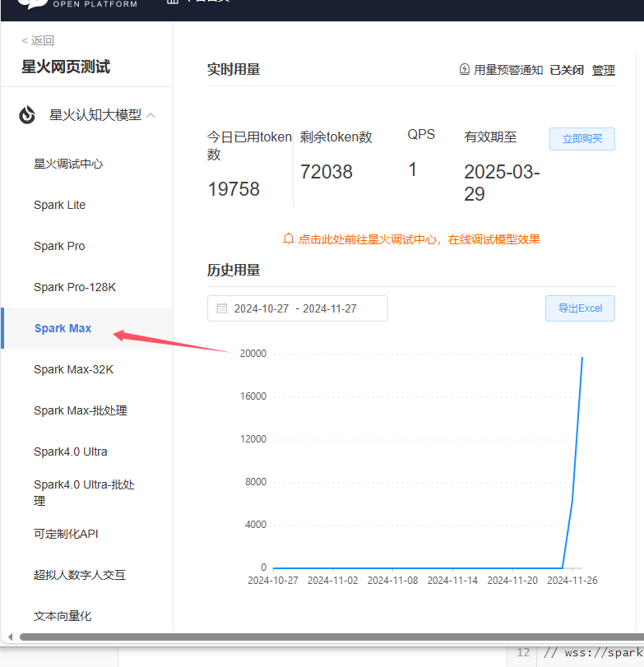Open 可定制化API section
The width and height of the screenshot is (644, 667).
click(66, 534)
